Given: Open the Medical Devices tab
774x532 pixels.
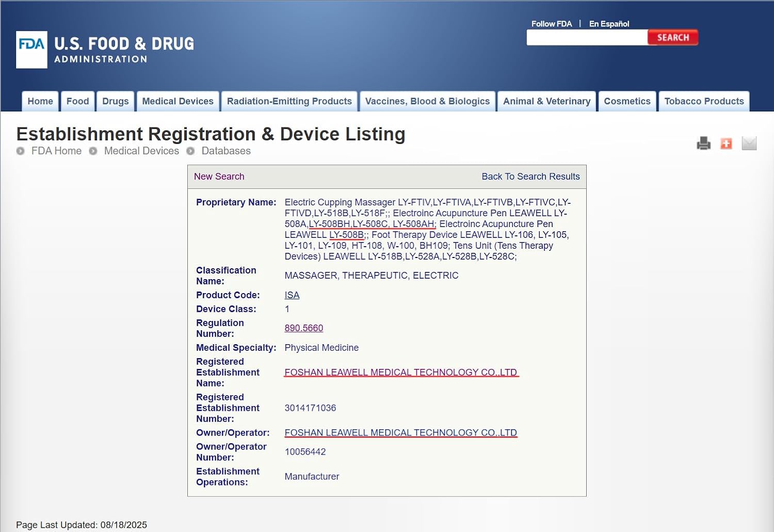Looking at the screenshot, I should (x=178, y=101).
